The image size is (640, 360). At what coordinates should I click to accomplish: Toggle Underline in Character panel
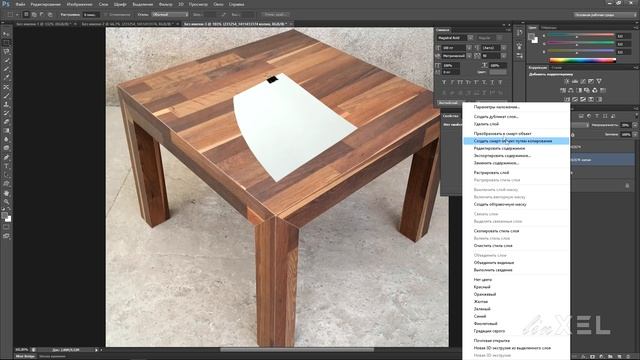[492, 82]
